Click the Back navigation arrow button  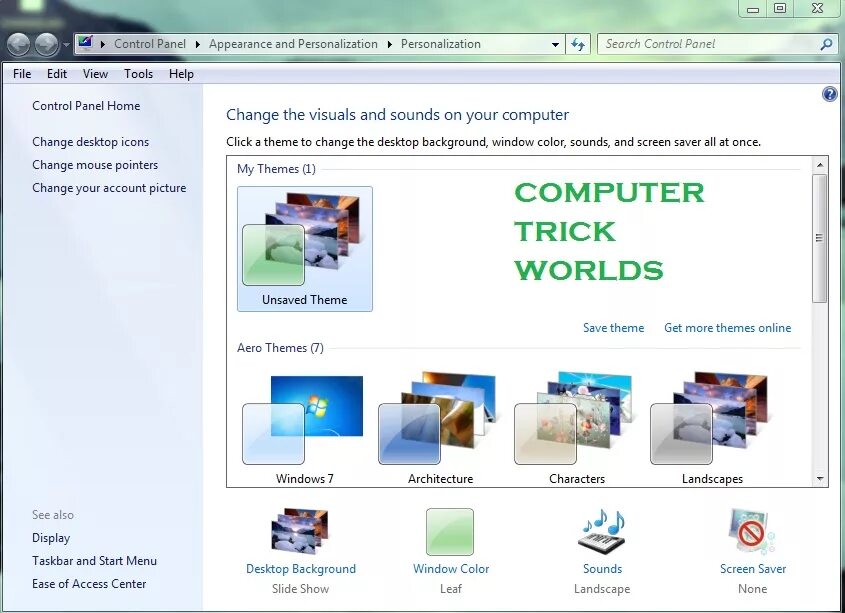click(18, 44)
